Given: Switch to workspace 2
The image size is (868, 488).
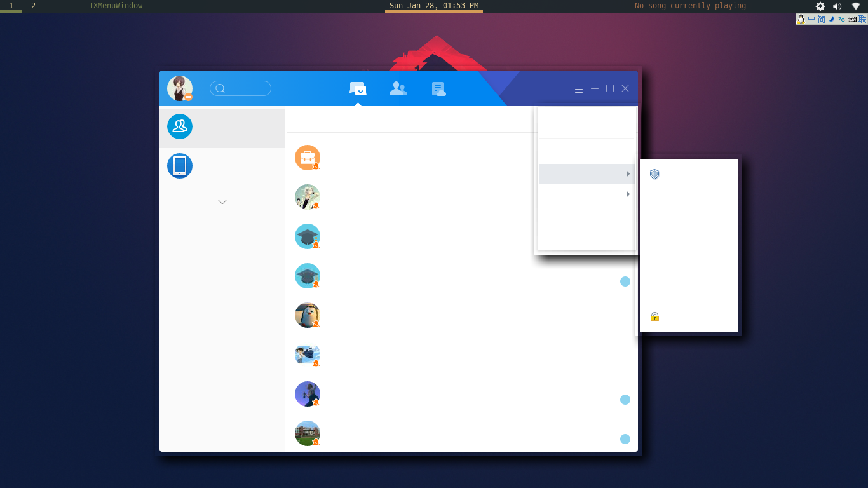Looking at the screenshot, I should 33,6.
